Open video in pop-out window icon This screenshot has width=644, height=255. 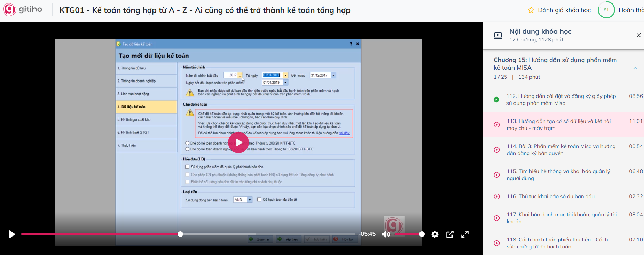click(450, 234)
